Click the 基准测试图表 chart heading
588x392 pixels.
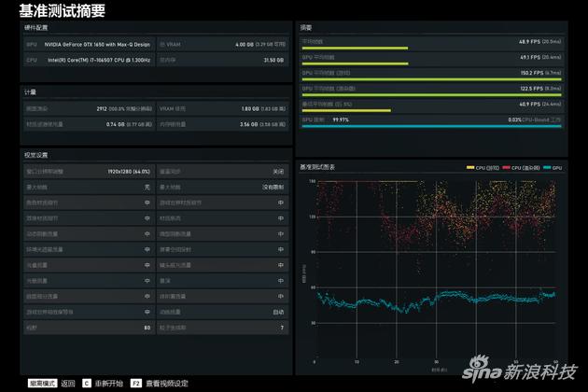[x=317, y=167]
